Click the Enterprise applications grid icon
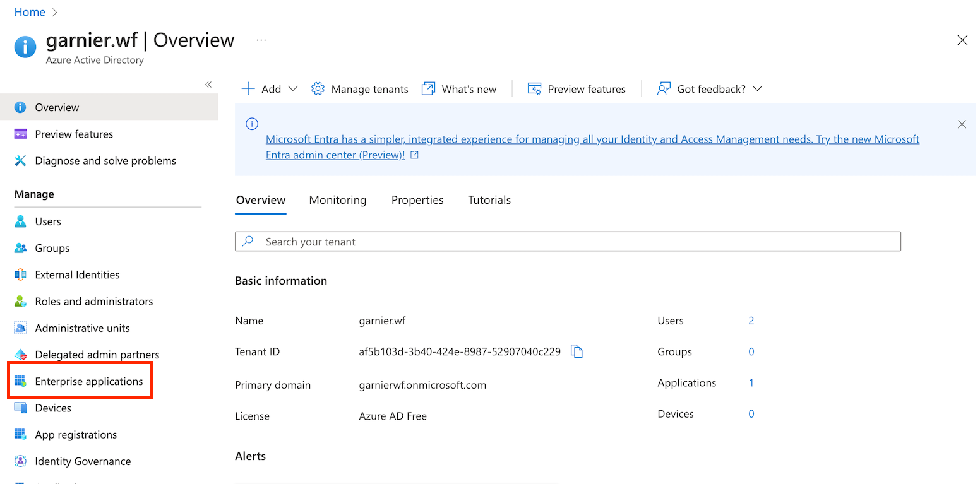The height and width of the screenshot is (484, 980). click(x=20, y=381)
